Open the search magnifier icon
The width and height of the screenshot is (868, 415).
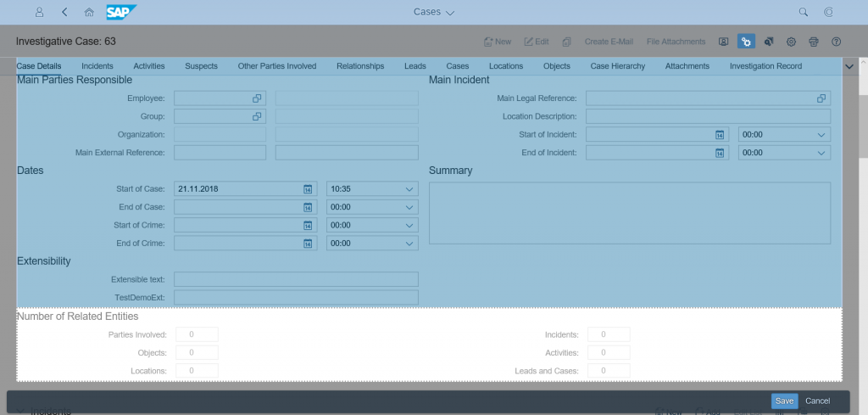804,12
